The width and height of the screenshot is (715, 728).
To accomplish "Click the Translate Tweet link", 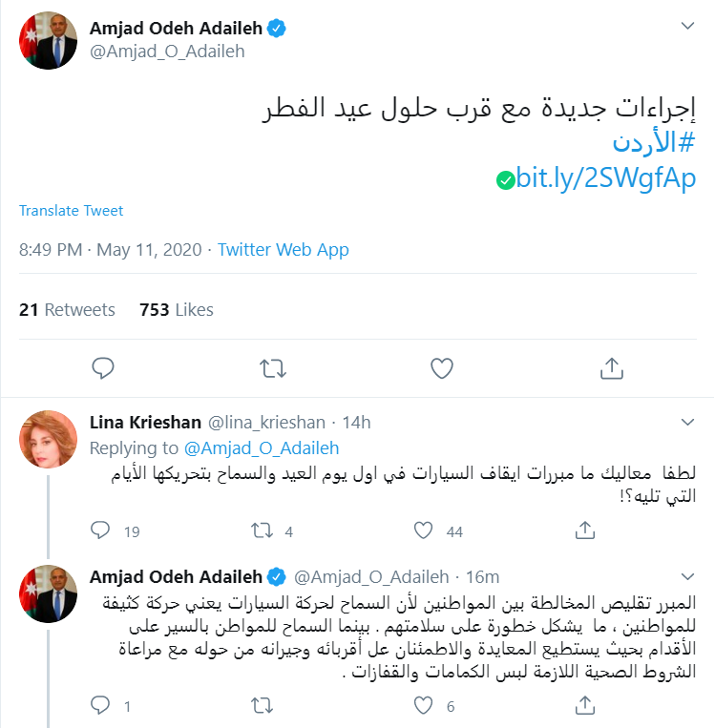I will 72,211.
